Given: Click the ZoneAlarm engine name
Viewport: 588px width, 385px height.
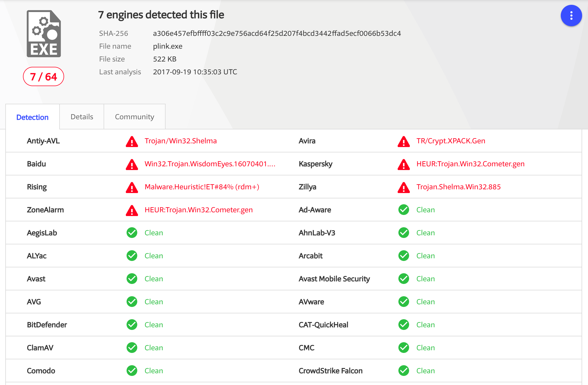Looking at the screenshot, I should tap(45, 210).
